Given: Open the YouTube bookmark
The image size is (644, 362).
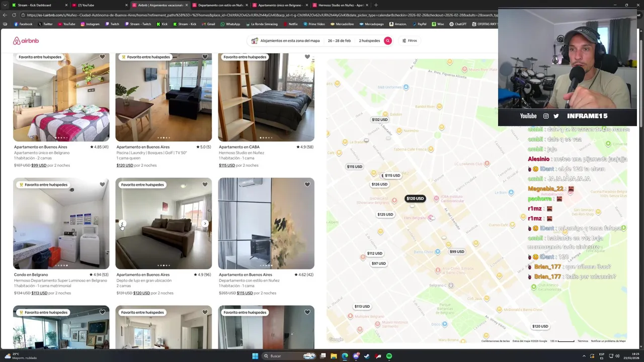Looking at the screenshot, I should pyautogui.click(x=66, y=24).
